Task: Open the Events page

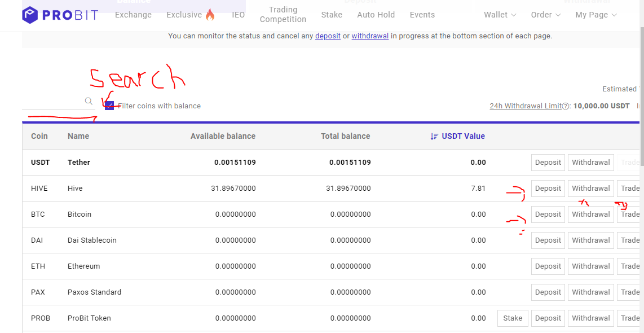Action: [422, 15]
